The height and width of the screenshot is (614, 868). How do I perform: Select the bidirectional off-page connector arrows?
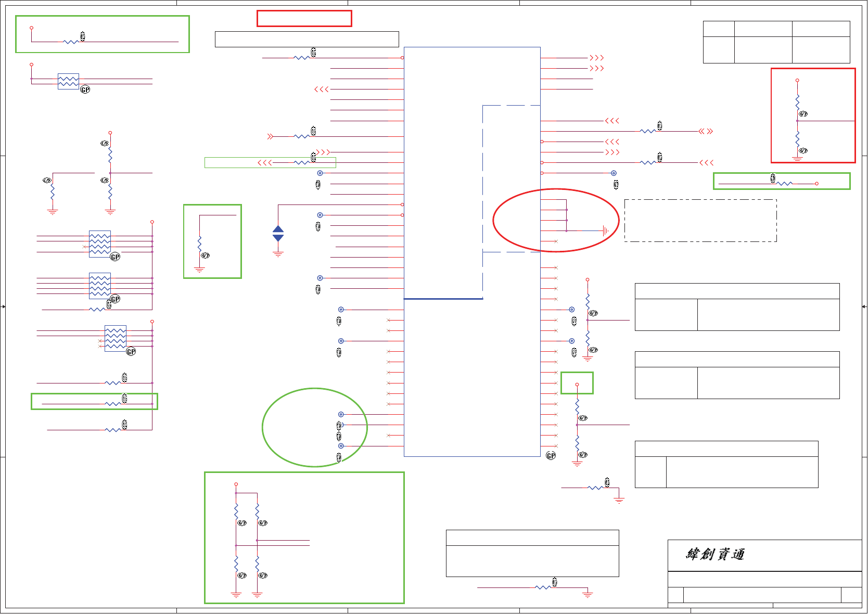(x=706, y=131)
